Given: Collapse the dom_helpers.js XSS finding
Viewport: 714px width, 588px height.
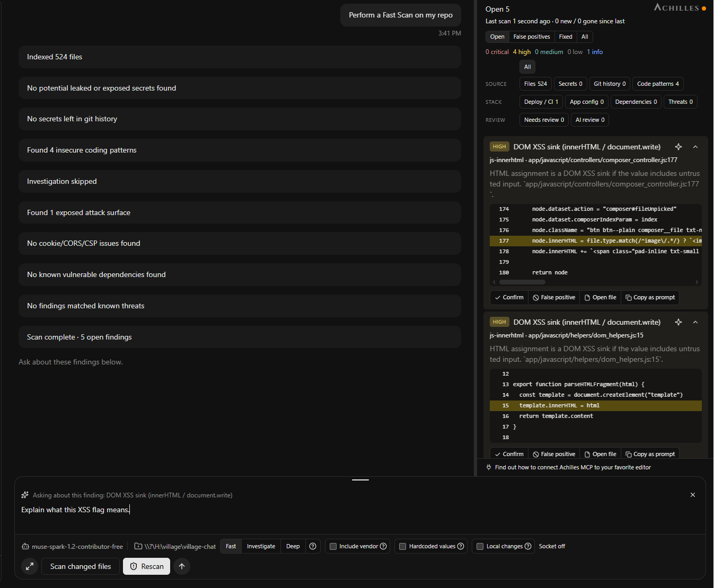Looking at the screenshot, I should pos(695,322).
